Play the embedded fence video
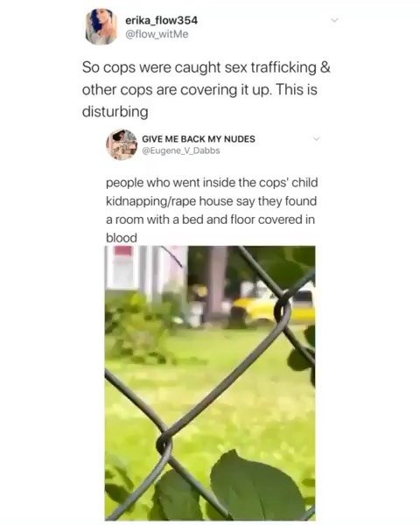The image size is (420, 525). pos(210,382)
